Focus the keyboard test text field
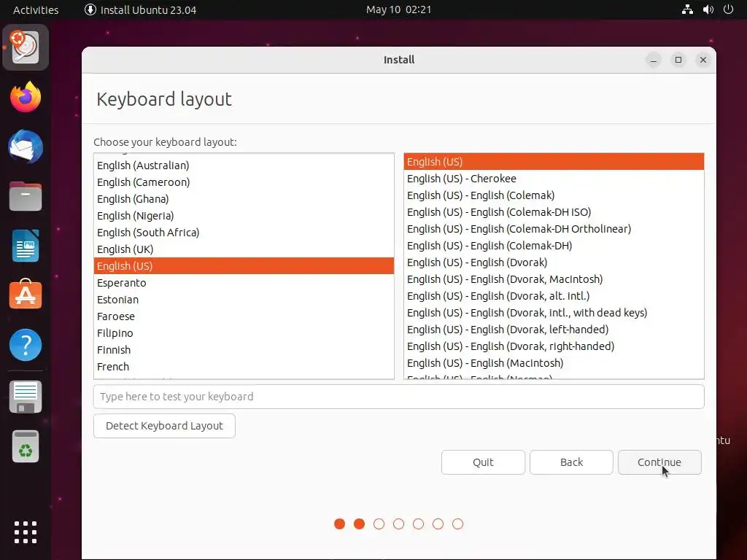Screen dimensions: 747x560 [x=399, y=397]
